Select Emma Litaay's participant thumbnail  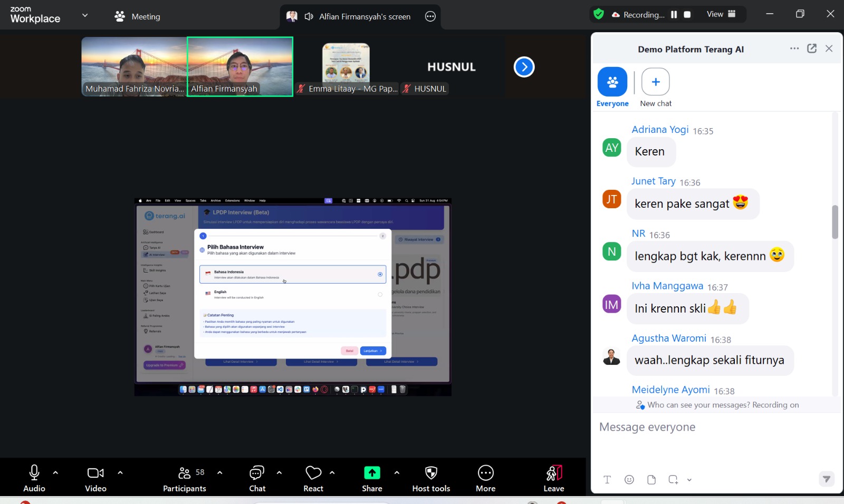coord(346,66)
